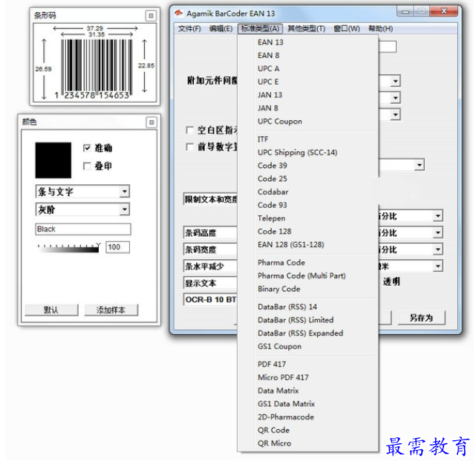Select Pharma Code (Multi Part)
The height and width of the screenshot is (470, 476).
pyautogui.click(x=308, y=275)
